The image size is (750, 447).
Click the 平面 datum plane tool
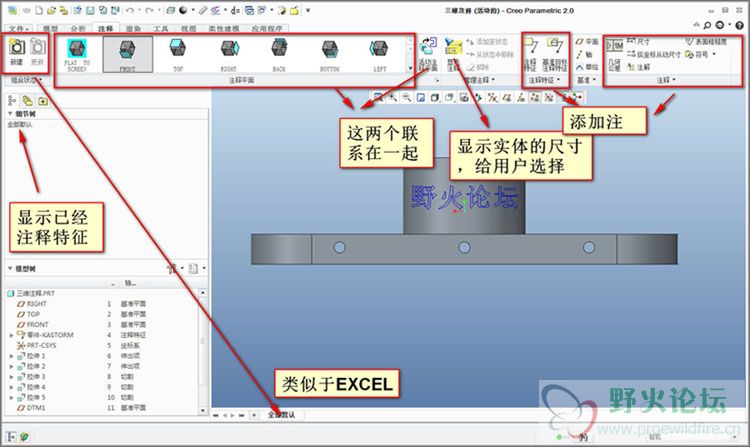587,42
